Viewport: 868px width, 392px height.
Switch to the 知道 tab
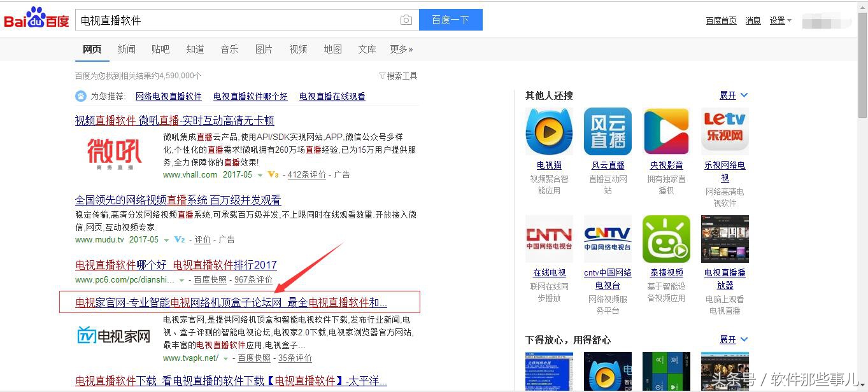pyautogui.click(x=195, y=49)
